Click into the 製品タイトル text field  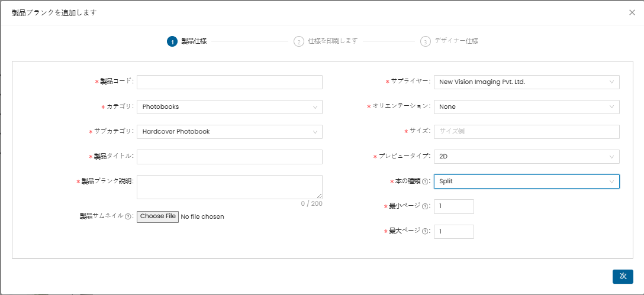(x=229, y=157)
